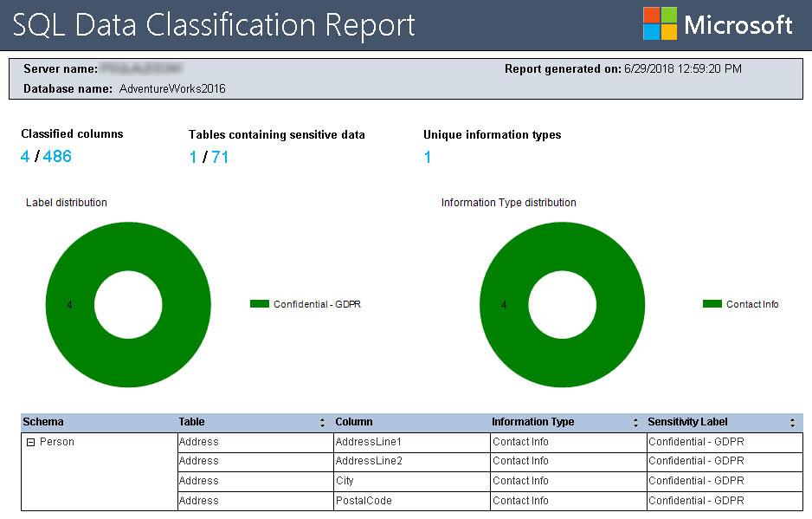
Task: Select the AddressLine2 column cell
Action: (x=412, y=462)
